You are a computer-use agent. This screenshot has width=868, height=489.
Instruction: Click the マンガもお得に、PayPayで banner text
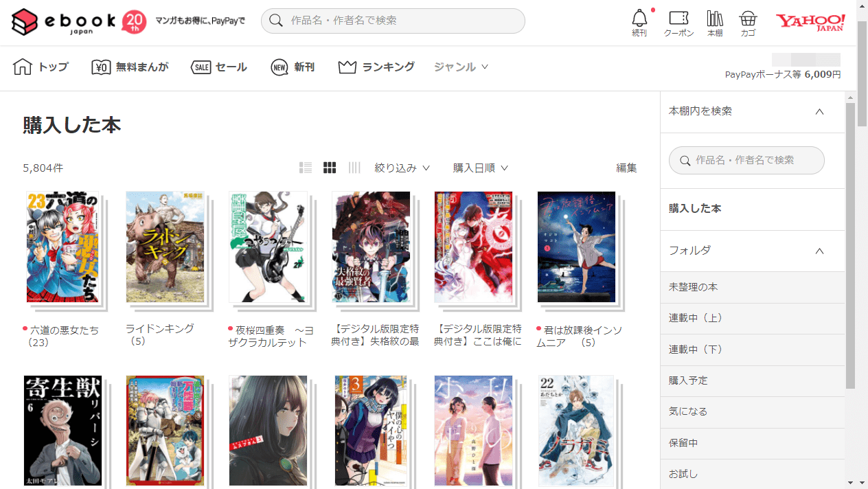(201, 21)
